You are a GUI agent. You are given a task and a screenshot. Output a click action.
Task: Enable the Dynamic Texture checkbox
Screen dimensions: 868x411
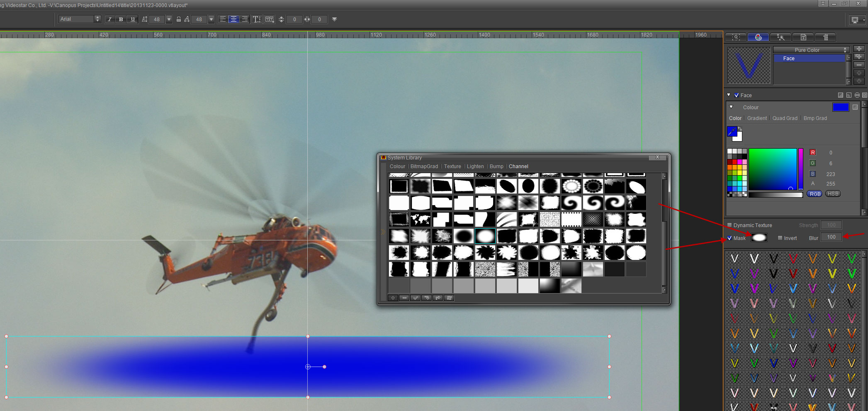pos(730,225)
